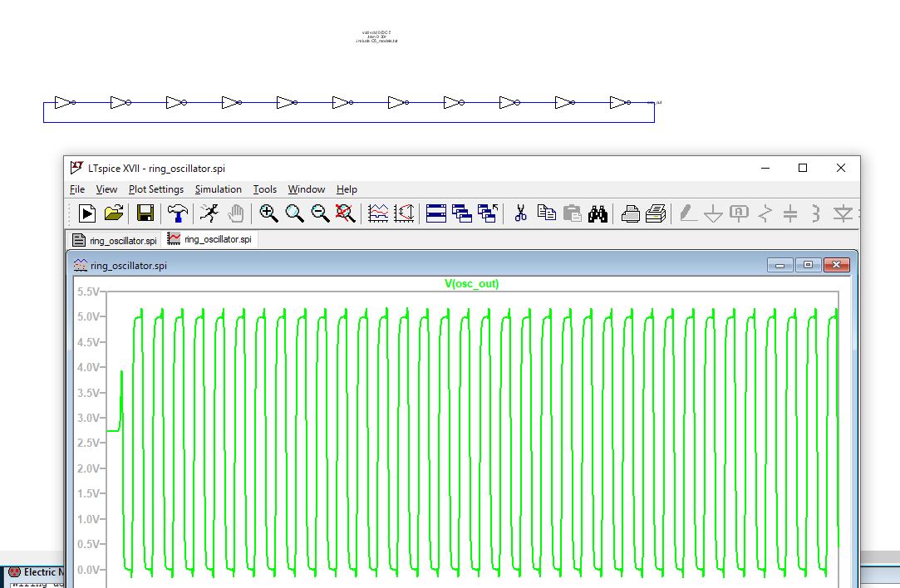Screen dimensions: 900x588
Task: Save using the floppy disk icon
Action: (x=145, y=213)
